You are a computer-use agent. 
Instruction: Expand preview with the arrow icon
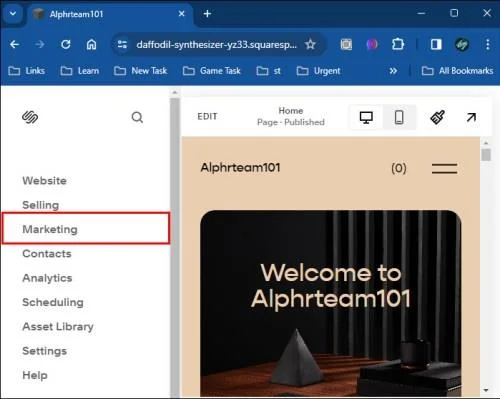click(471, 117)
